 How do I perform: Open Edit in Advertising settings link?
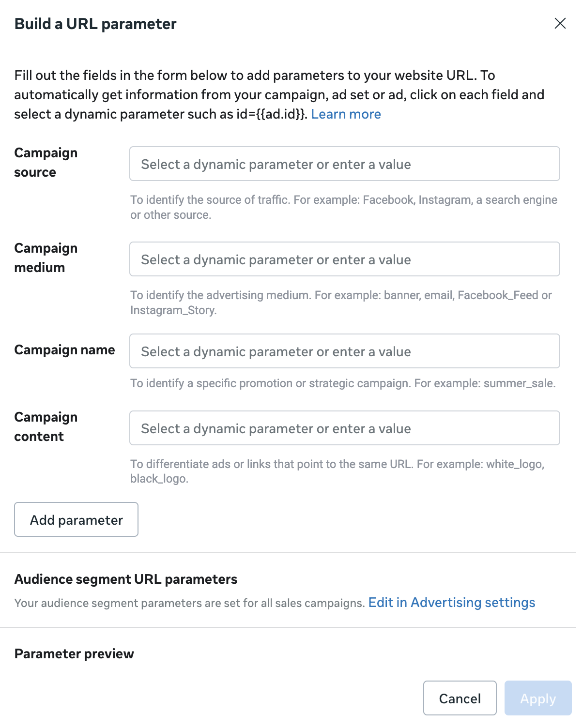(451, 603)
